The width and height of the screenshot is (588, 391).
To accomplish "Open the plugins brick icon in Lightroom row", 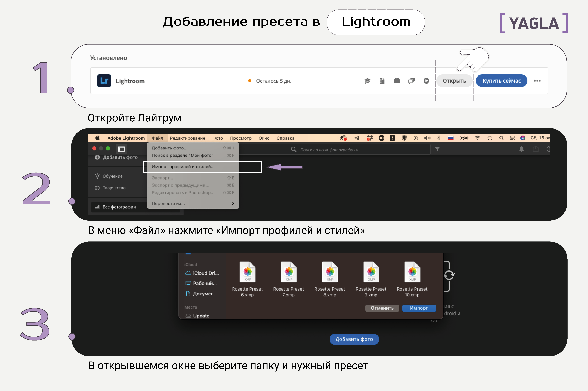I will [x=397, y=81].
